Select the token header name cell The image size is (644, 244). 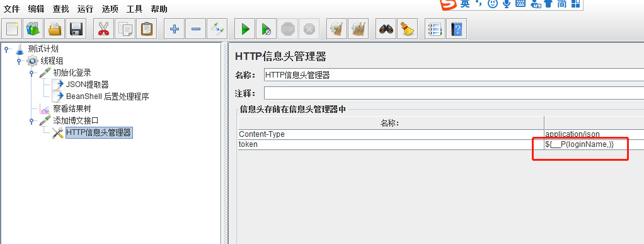tap(391, 144)
